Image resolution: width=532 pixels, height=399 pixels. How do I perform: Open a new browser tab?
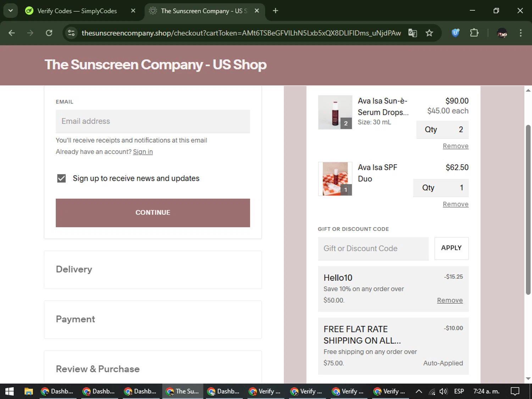click(x=275, y=11)
